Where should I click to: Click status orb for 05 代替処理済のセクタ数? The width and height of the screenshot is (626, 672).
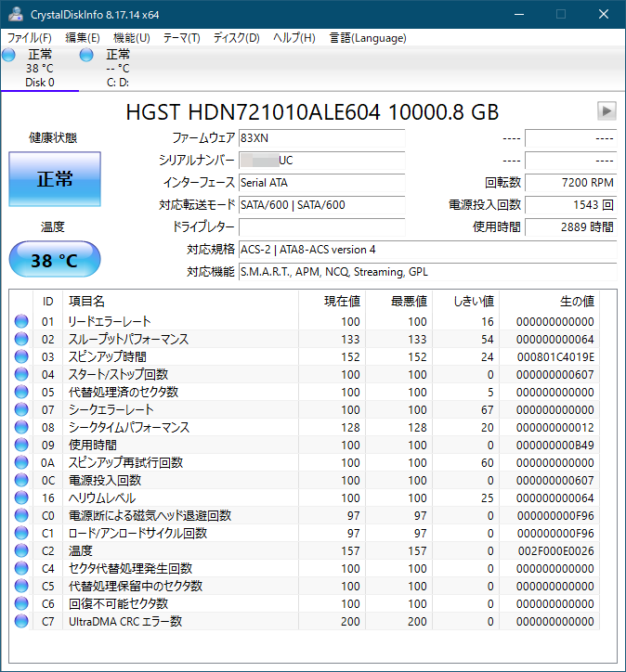click(x=21, y=392)
